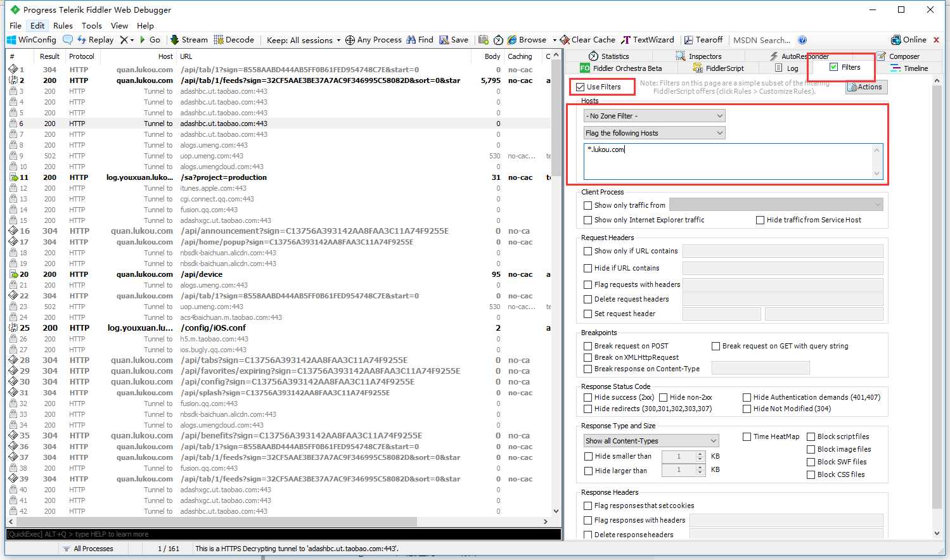Switch to the FiddlerScript tab
The image size is (950, 560).
coord(718,68)
